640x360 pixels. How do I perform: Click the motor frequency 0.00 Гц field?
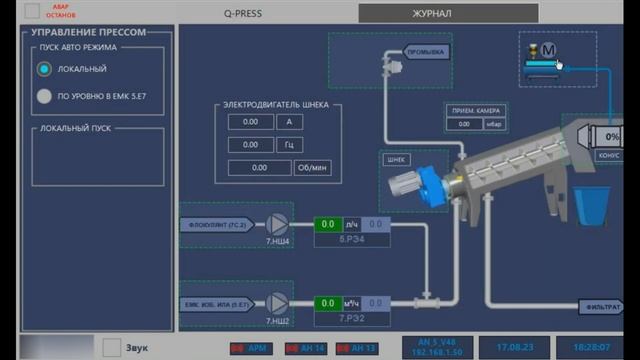pyautogui.click(x=251, y=145)
